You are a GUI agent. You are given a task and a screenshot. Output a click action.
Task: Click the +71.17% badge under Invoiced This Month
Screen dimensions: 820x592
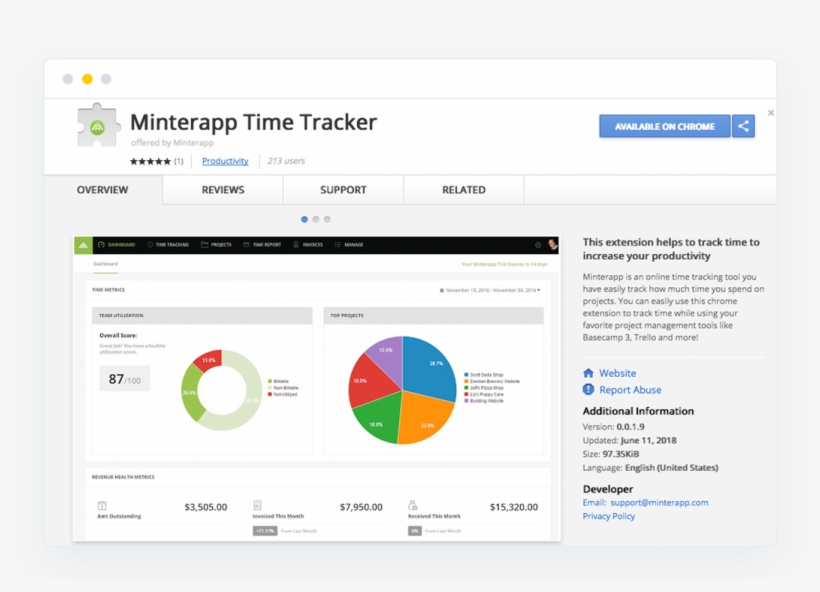click(x=265, y=531)
